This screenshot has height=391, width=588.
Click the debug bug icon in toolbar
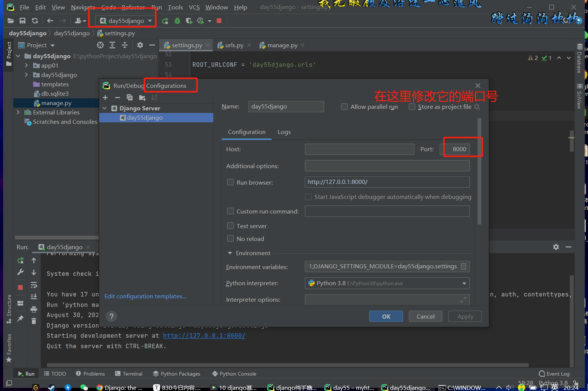pyautogui.click(x=177, y=21)
